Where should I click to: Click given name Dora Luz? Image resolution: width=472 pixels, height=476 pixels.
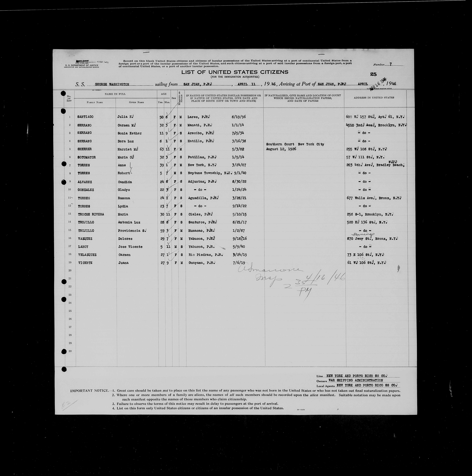126,141
